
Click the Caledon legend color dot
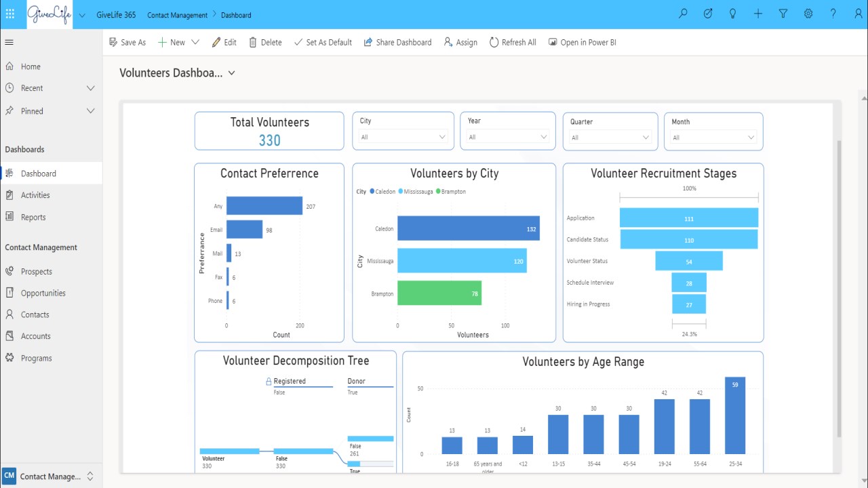point(372,192)
